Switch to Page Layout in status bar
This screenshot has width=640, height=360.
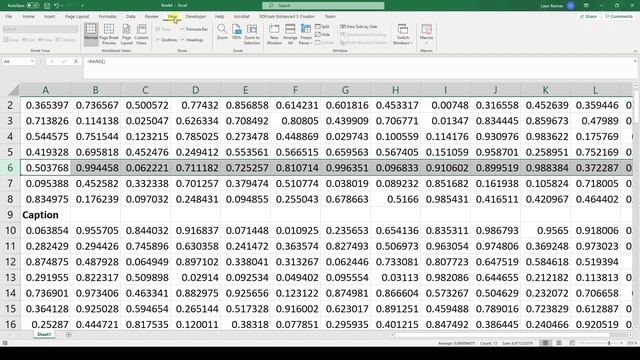[559, 343]
